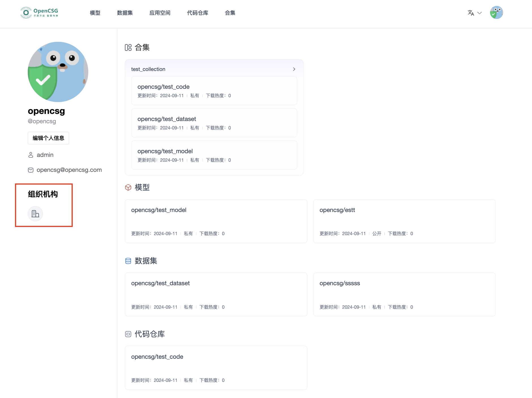Click the red cube models icon
This screenshot has height=398, width=532.
pyautogui.click(x=128, y=187)
